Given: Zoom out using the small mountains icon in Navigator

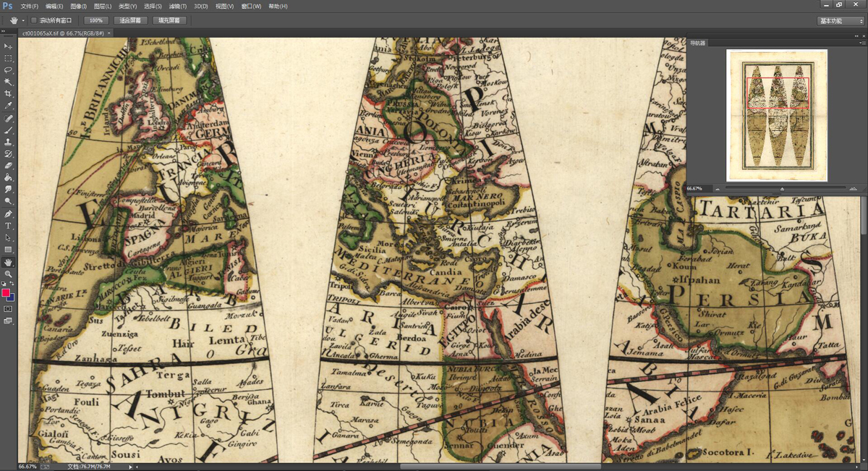Looking at the screenshot, I should tap(717, 189).
